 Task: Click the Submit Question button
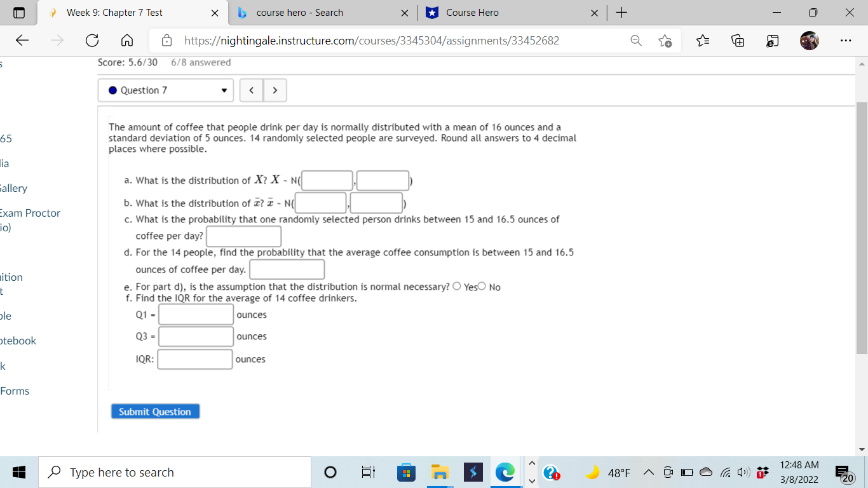coord(155,411)
